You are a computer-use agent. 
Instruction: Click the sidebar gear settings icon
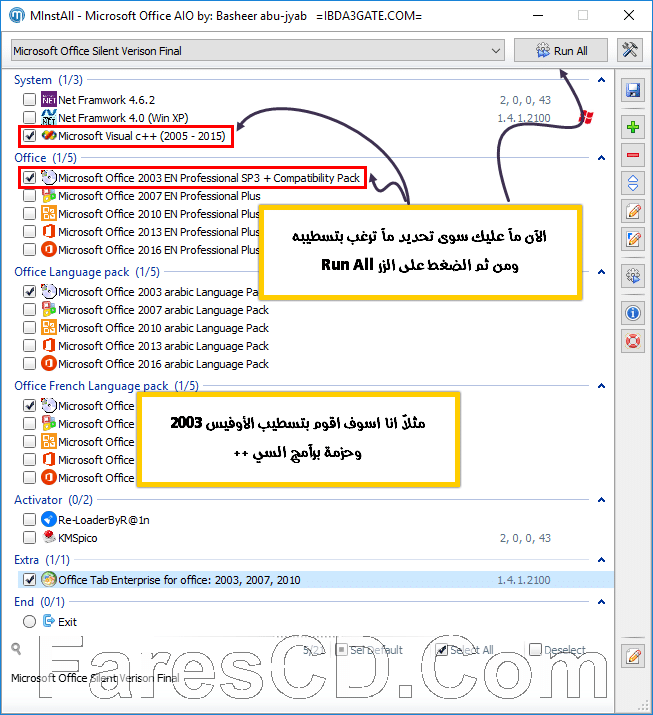pos(632,276)
